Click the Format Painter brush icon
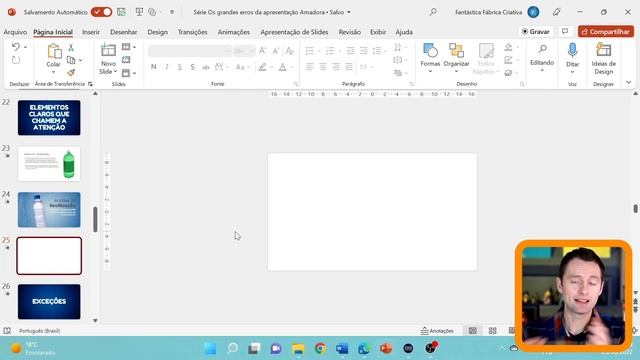The image size is (640, 360). [71, 73]
